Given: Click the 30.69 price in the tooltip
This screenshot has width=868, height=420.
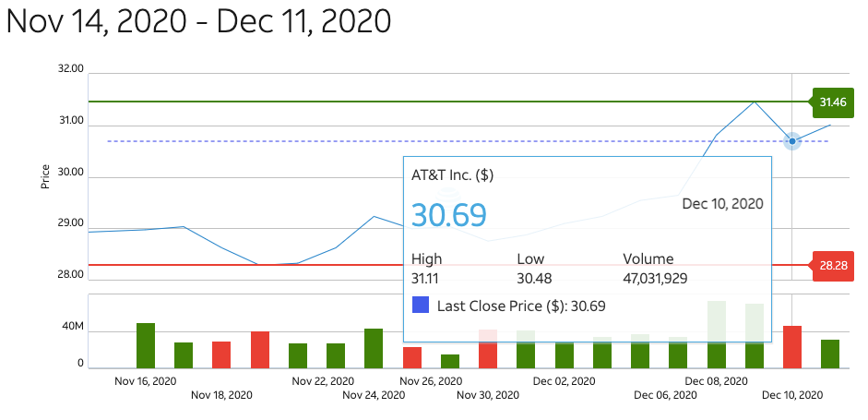Looking at the screenshot, I should (x=448, y=214).
